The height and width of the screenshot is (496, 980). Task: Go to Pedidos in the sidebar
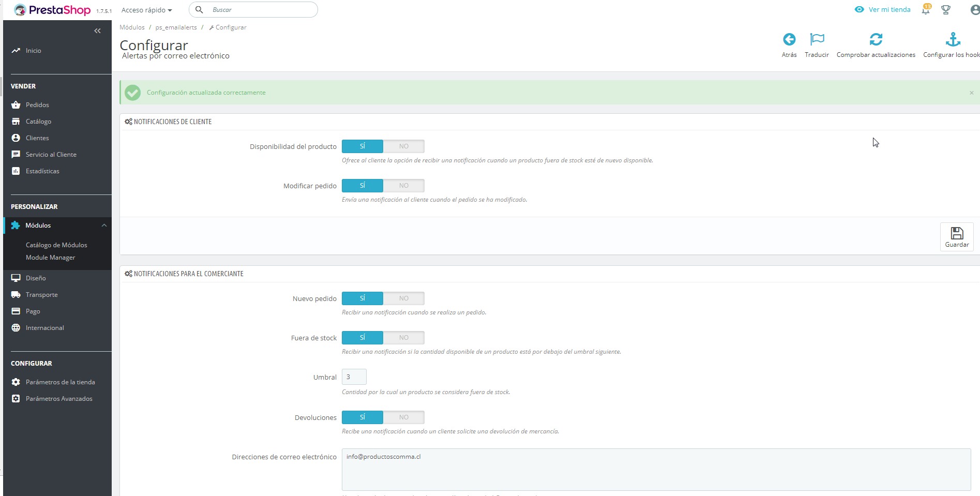pyautogui.click(x=37, y=104)
